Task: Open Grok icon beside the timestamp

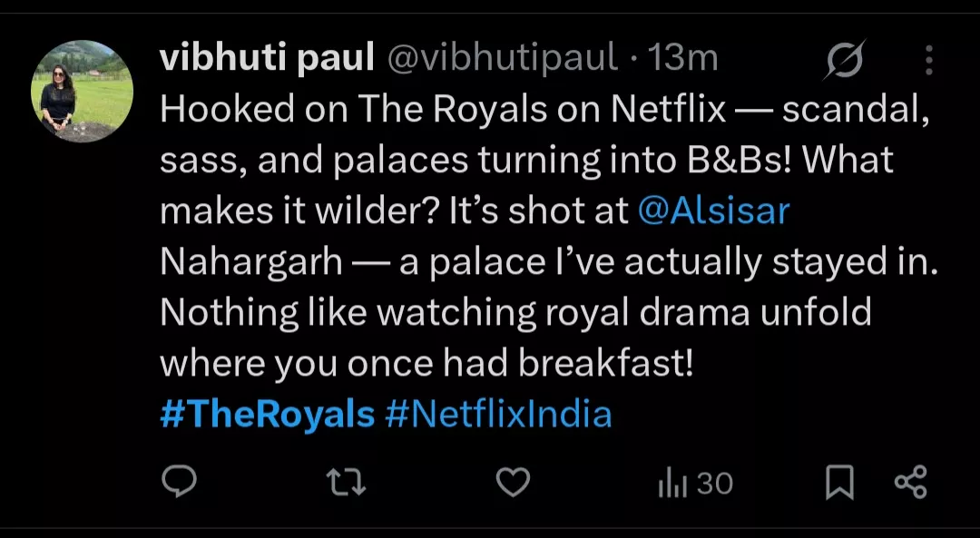Action: click(x=845, y=60)
